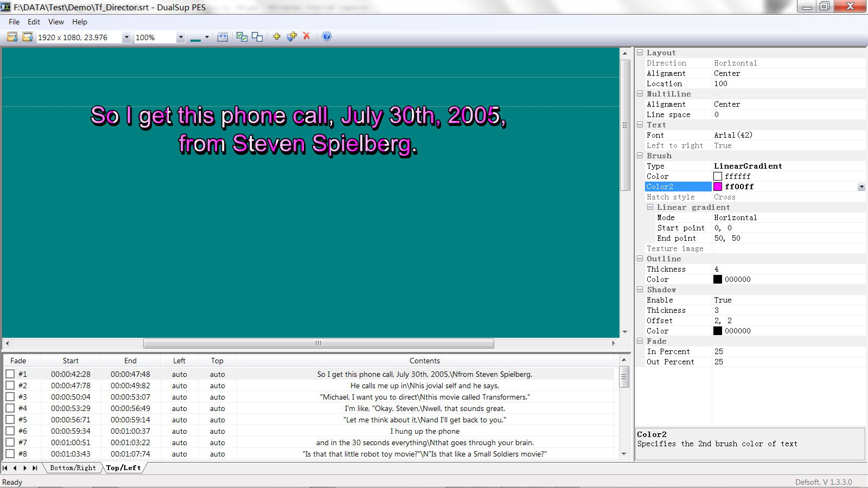Click the Start column header
Image resolution: width=868 pixels, height=488 pixels.
[x=71, y=361]
